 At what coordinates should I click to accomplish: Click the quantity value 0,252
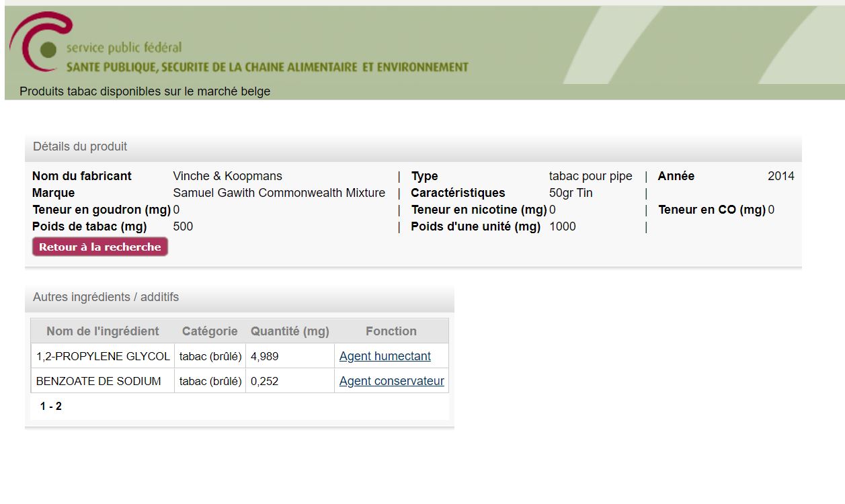pyautogui.click(x=264, y=381)
